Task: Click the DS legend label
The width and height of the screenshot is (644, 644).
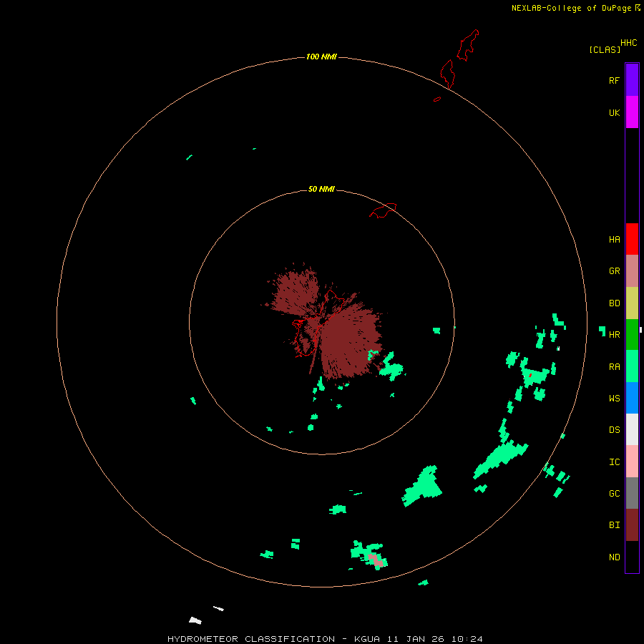Action: click(614, 429)
